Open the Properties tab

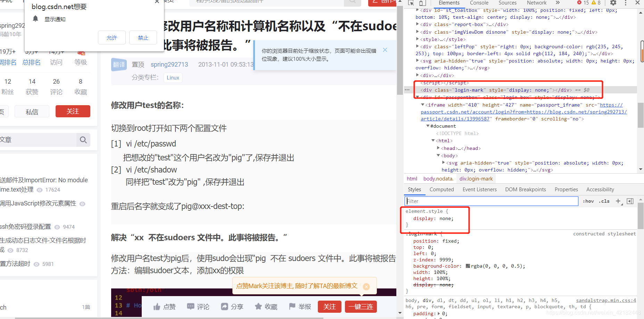(566, 190)
